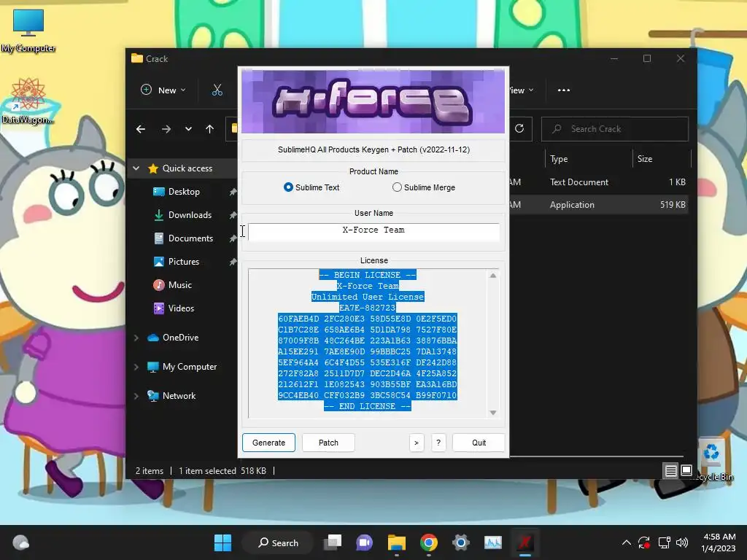Click the license box scroll-down arrow
This screenshot has width=747, height=560.
pos(493,413)
